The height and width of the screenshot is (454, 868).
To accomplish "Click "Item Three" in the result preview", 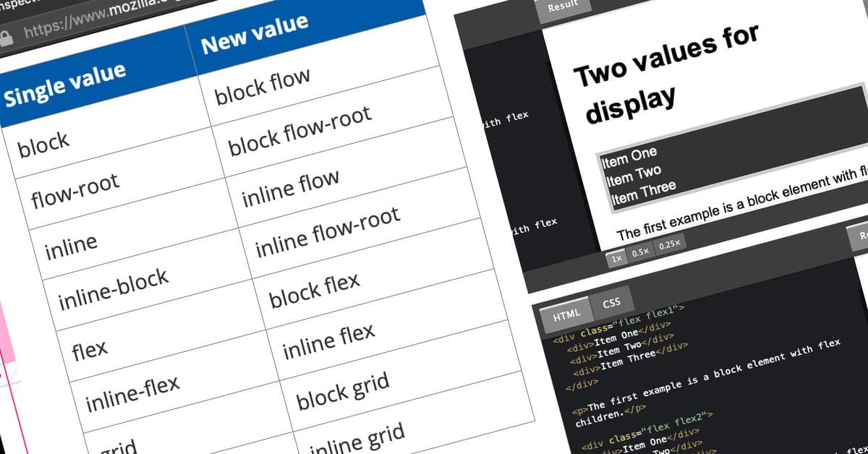I will [x=642, y=191].
